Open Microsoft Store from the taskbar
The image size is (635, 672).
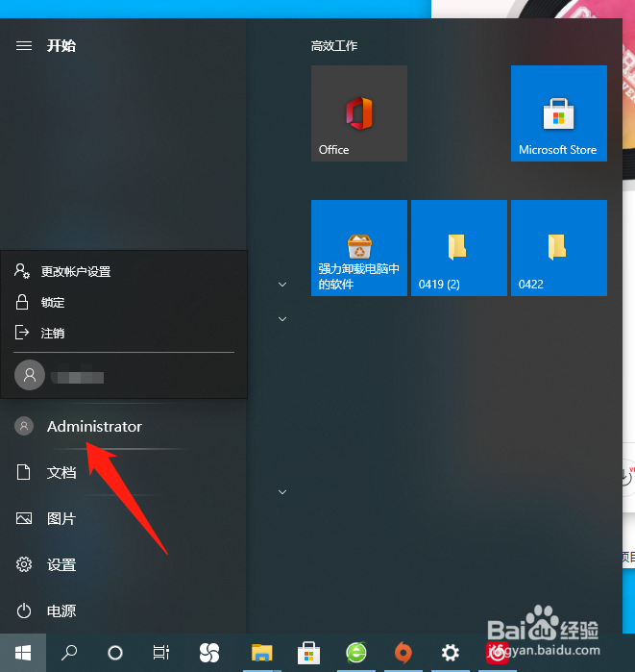click(x=308, y=653)
